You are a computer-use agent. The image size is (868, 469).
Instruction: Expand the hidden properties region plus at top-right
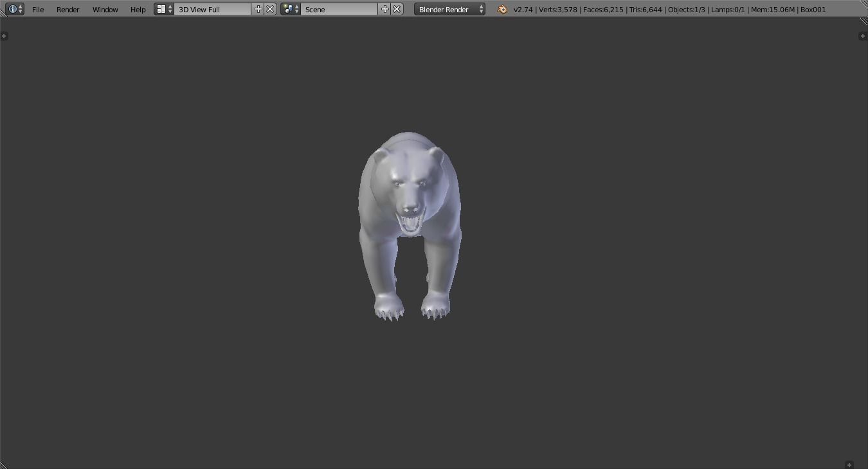pos(863,36)
